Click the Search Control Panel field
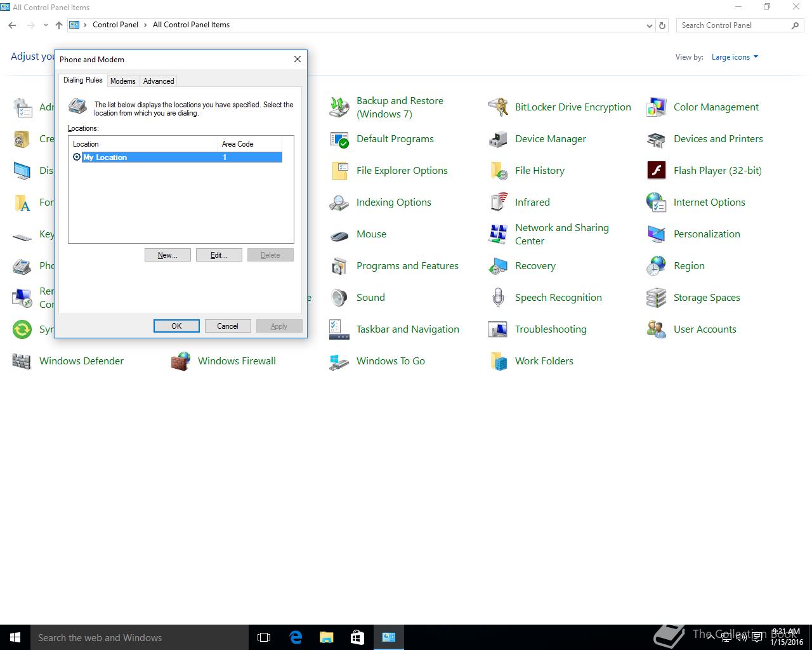 pos(733,25)
